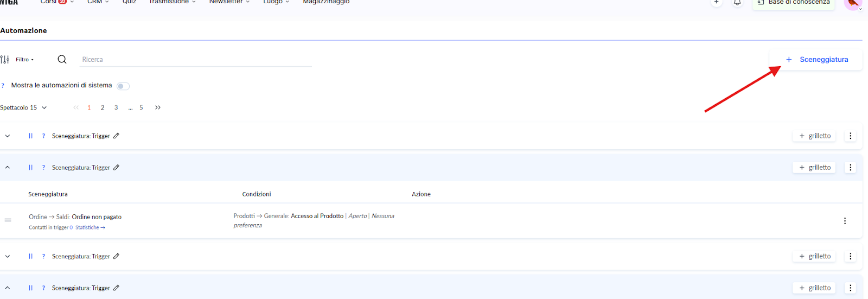
Task: Click the Condizioni column header
Action: click(257, 194)
